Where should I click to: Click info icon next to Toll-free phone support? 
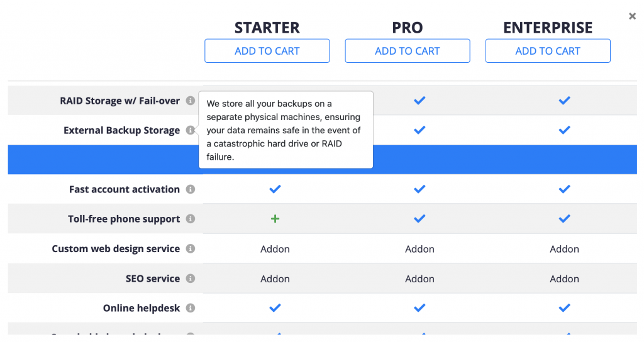point(191,219)
